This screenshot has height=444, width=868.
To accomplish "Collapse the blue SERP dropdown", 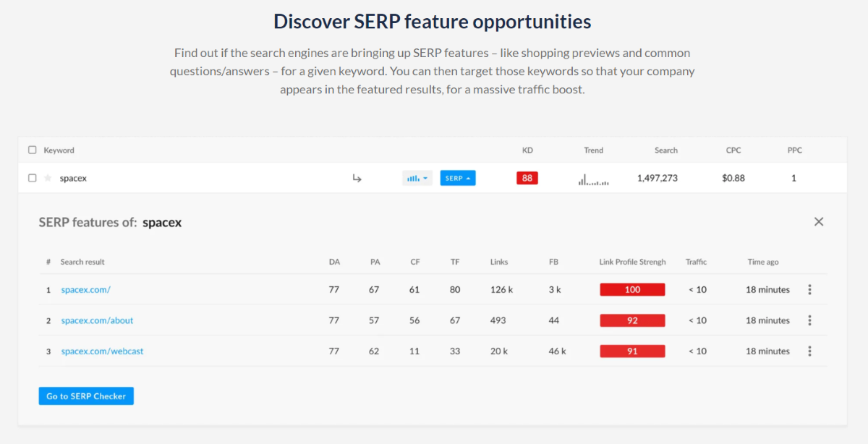I will coord(458,178).
